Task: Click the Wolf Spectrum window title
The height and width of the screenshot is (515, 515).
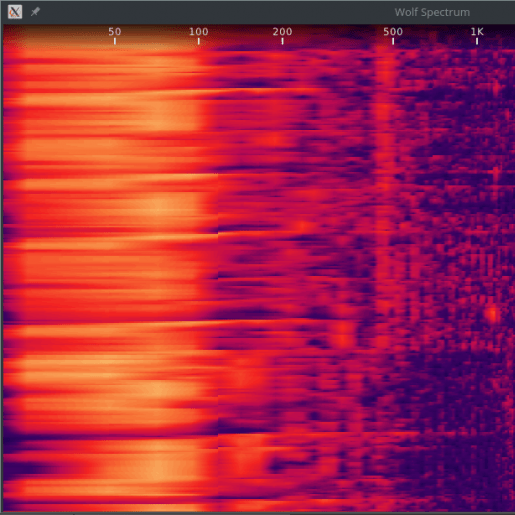Action: (432, 12)
